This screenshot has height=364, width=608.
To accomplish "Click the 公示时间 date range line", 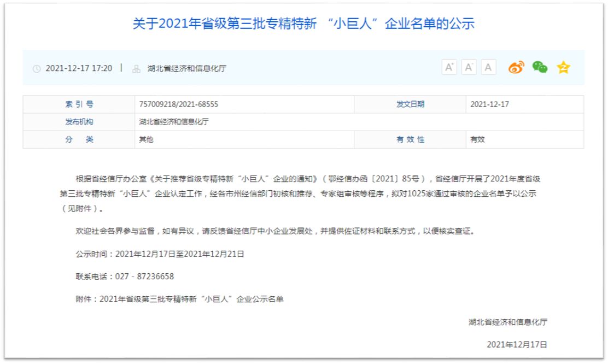I will [x=160, y=254].
